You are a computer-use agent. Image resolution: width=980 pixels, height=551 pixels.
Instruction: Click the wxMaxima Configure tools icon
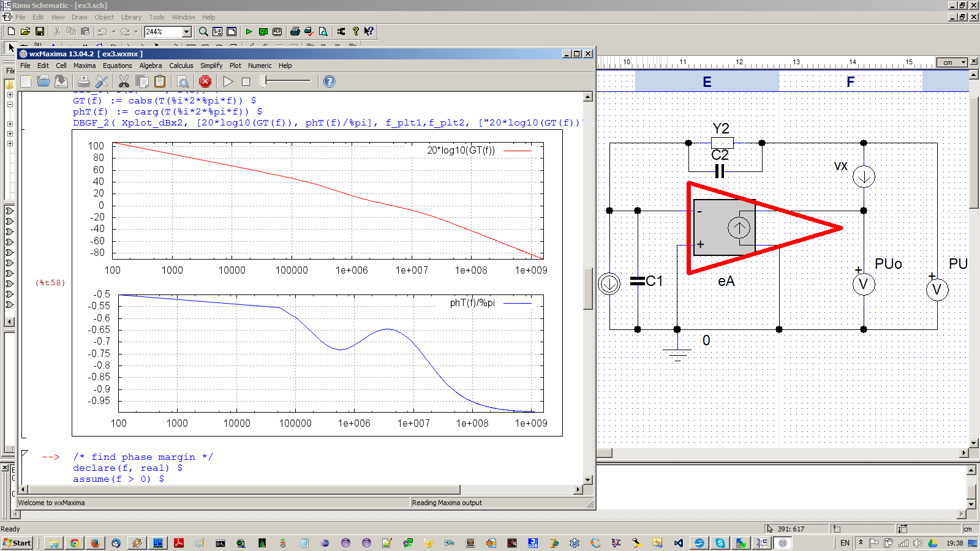click(x=102, y=81)
